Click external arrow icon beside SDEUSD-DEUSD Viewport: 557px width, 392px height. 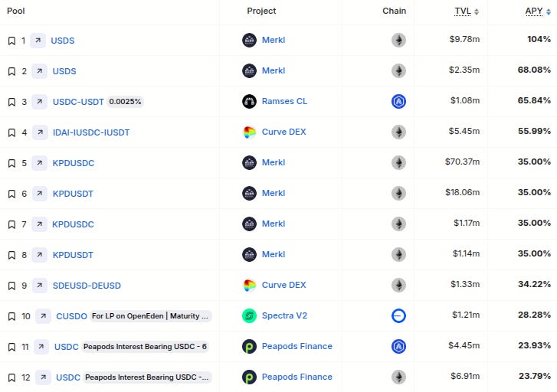(40, 285)
